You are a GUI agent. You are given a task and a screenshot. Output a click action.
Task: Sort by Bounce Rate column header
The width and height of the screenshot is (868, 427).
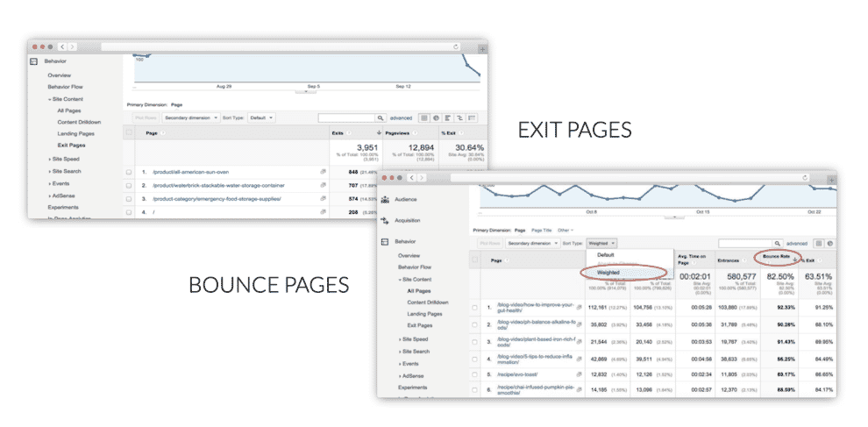tap(776, 258)
